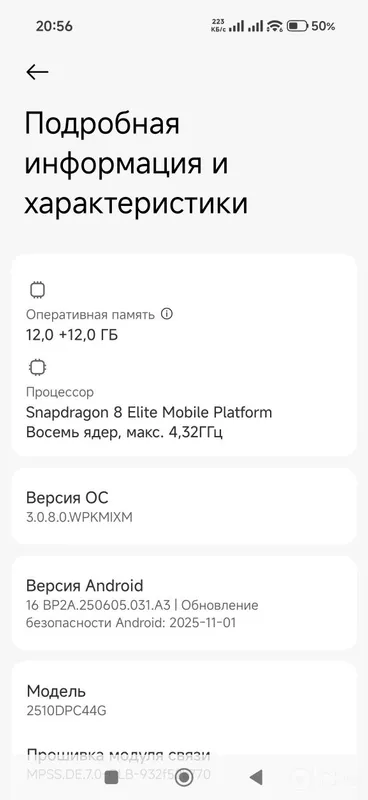
Task: Tap the Snapdragon 8 Elite Mobile Platform text
Action: [x=149, y=413]
